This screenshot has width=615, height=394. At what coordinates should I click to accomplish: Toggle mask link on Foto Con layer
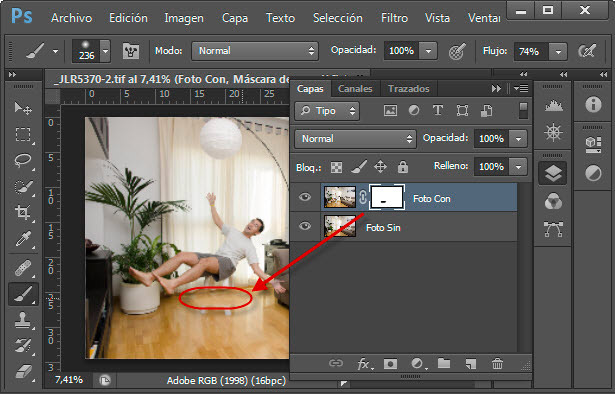coord(363,197)
